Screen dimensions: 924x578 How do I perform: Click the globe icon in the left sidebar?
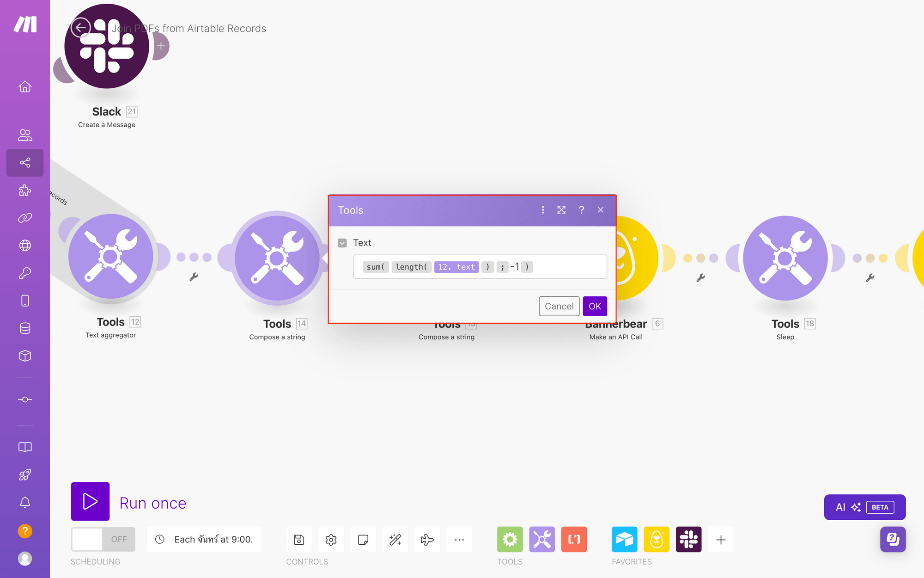(x=24, y=245)
